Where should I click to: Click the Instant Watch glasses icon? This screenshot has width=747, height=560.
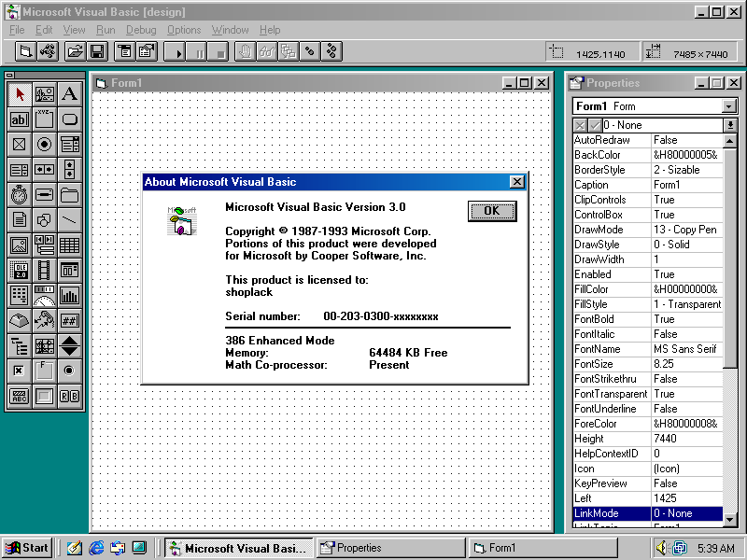tap(267, 51)
